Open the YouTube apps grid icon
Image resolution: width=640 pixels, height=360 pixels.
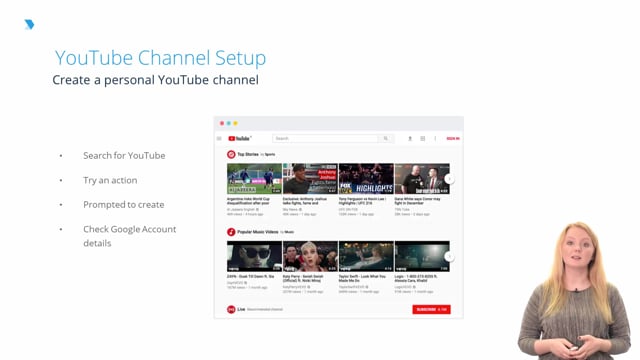[423, 139]
